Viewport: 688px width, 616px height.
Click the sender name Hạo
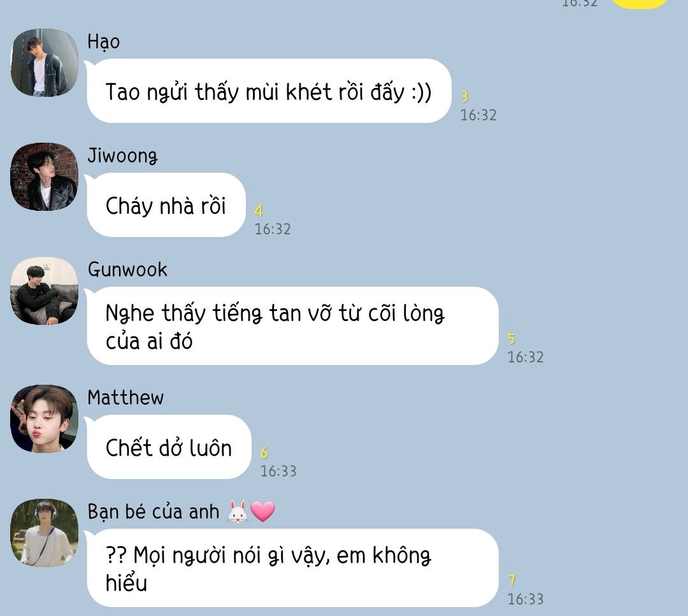tap(104, 43)
